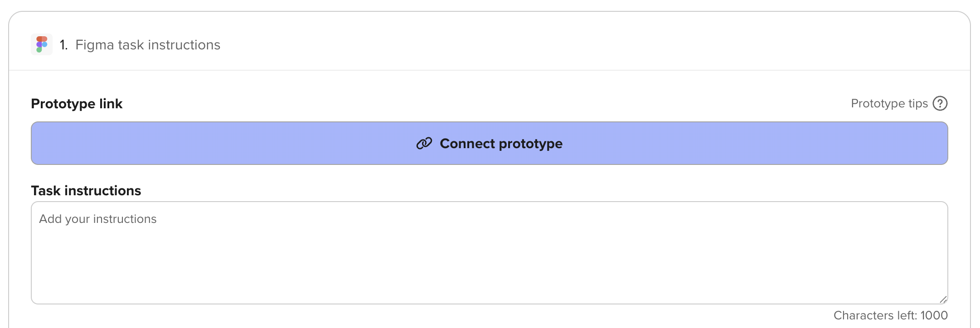The image size is (980, 328).
Task: Click the step number "1." label
Action: pos(63,45)
